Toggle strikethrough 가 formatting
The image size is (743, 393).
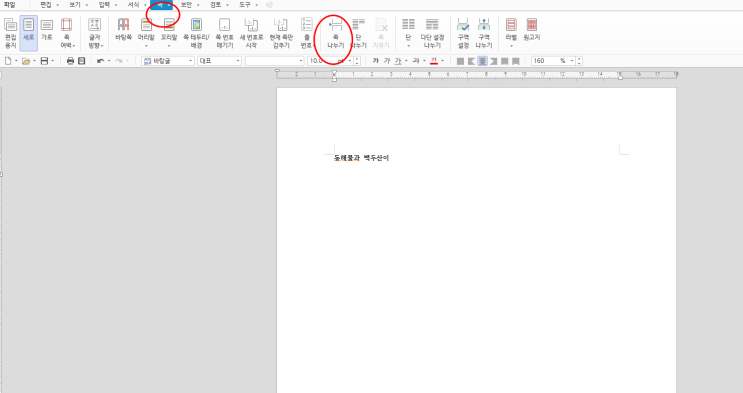416,61
